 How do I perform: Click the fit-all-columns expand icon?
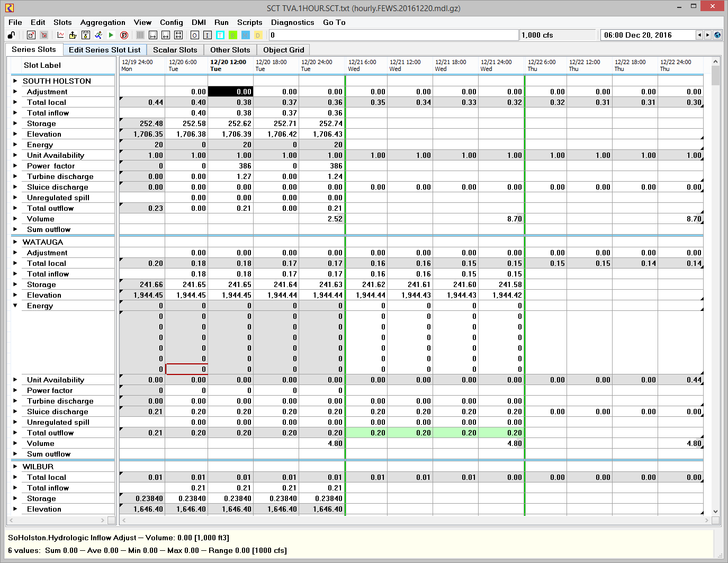(x=178, y=35)
